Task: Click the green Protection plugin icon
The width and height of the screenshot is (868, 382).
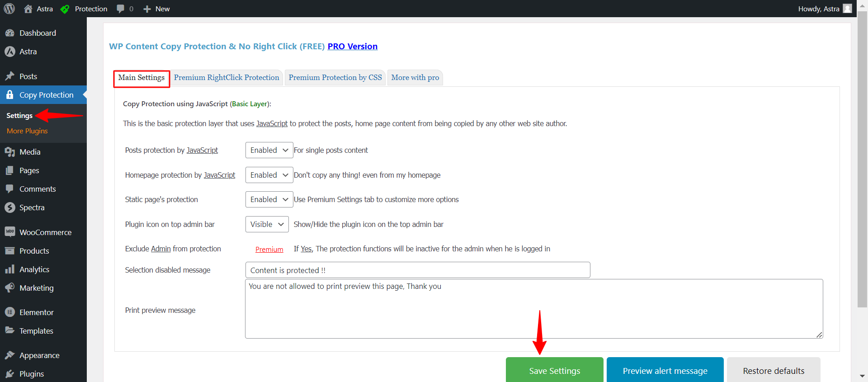Action: coord(65,9)
